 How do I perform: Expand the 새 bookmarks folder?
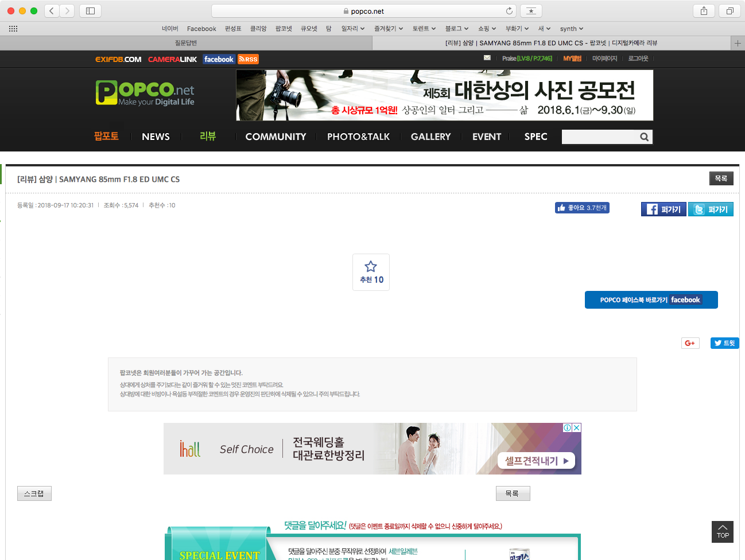coord(544,29)
